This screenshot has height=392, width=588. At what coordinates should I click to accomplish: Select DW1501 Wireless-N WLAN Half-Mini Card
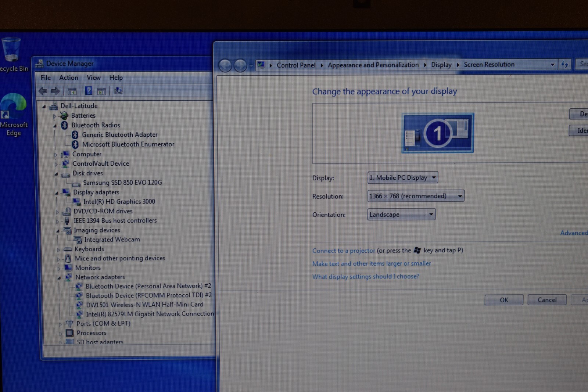click(x=144, y=305)
